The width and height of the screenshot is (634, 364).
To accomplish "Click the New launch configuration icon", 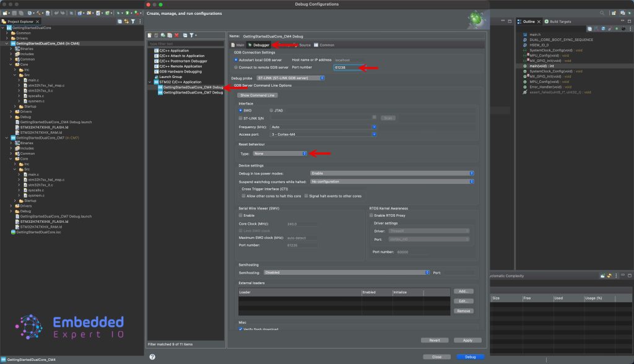I will point(149,35).
